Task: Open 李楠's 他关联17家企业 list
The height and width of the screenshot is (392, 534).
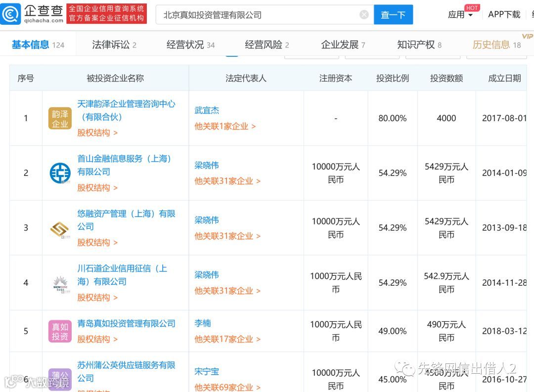Action: click(227, 339)
